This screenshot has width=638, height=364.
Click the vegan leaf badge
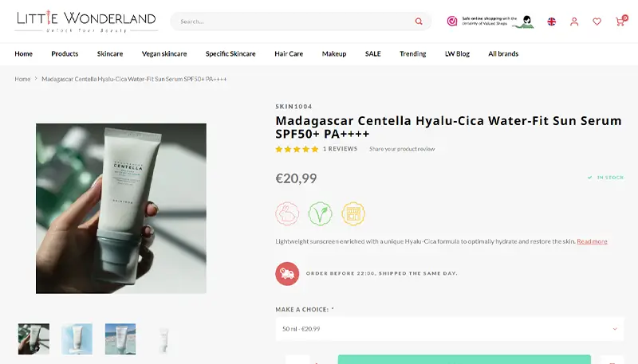click(x=321, y=213)
